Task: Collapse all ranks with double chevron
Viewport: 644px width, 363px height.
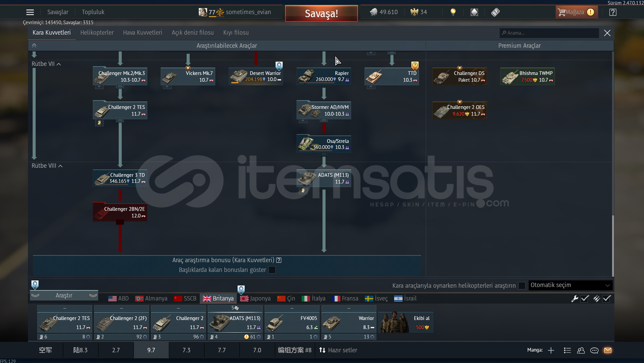Action: pos(34,45)
